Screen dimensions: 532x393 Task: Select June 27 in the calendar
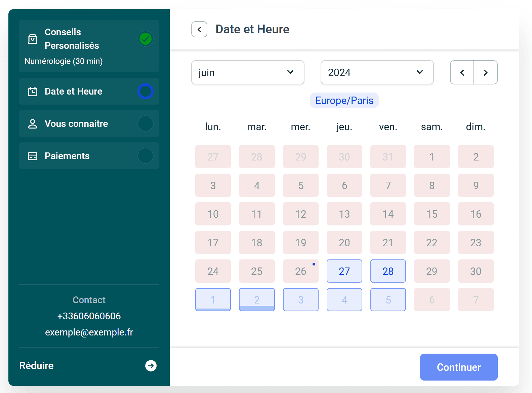(x=344, y=271)
